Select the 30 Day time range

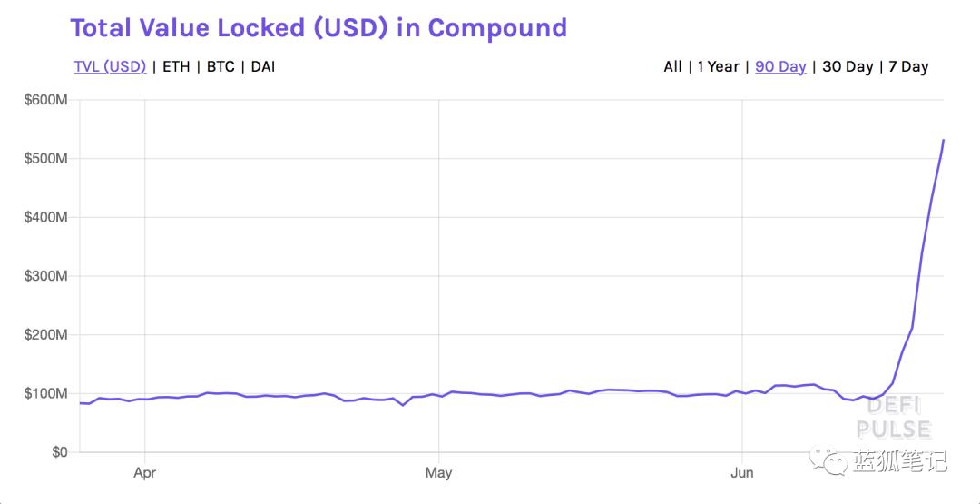point(848,67)
